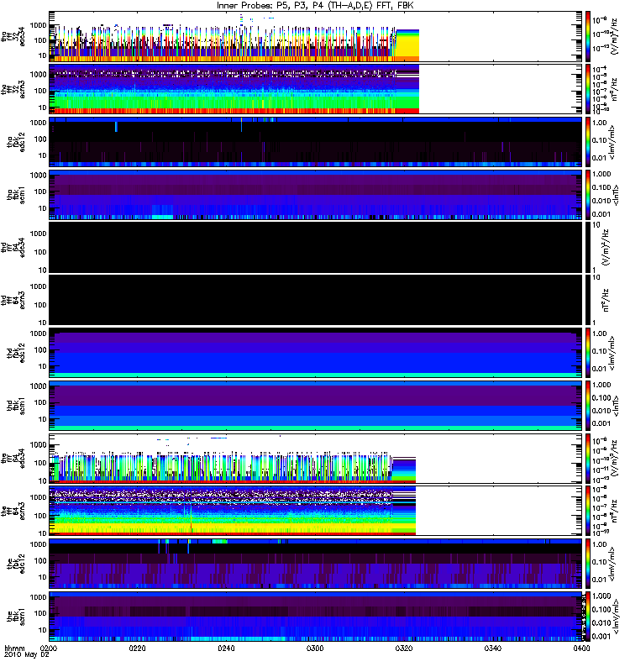Click the 0220 time axis label
Viewport: 630px width, 672px height.
(x=138, y=648)
